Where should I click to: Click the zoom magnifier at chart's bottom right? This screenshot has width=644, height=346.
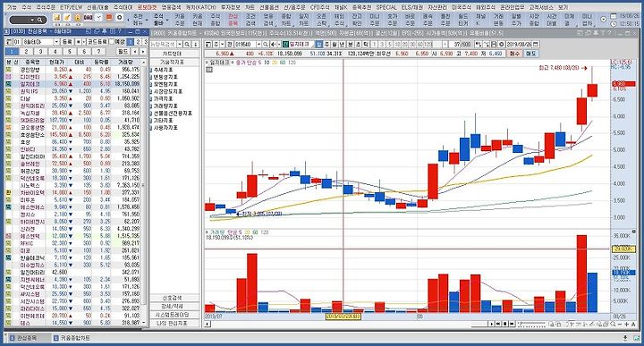coord(613,325)
